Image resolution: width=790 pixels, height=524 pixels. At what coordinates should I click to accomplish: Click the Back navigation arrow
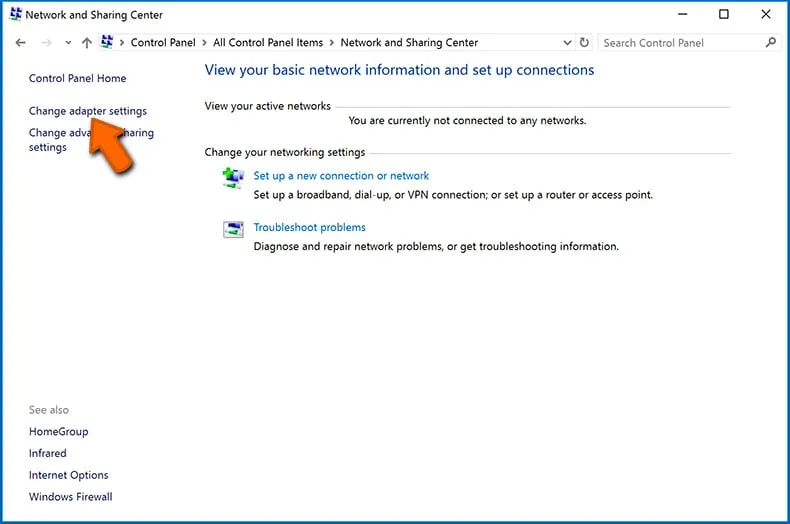pyautogui.click(x=21, y=43)
